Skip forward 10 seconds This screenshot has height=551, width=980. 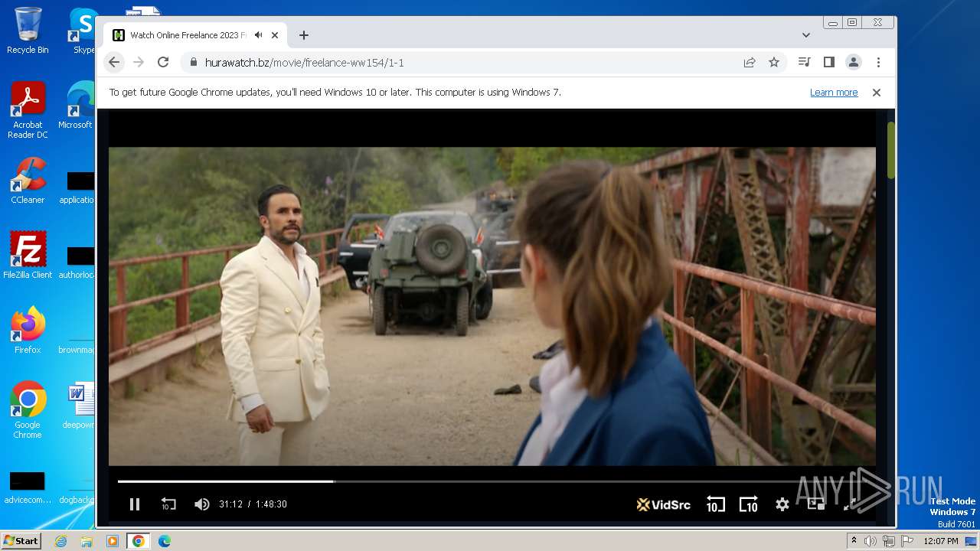pyautogui.click(x=749, y=504)
